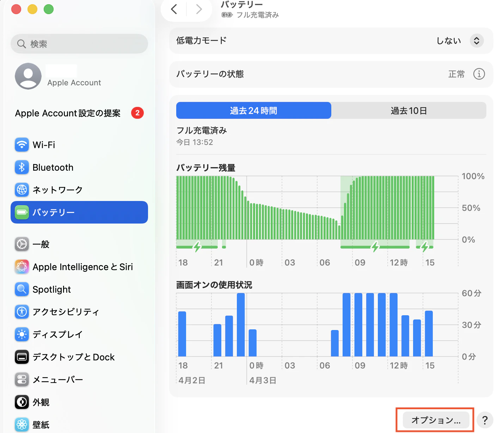Select バッテリー sidebar item
Viewport: 504px width, 433px height.
coord(79,212)
